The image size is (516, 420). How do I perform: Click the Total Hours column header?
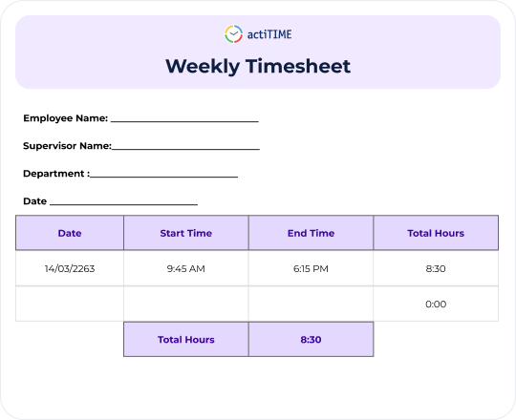pos(436,233)
